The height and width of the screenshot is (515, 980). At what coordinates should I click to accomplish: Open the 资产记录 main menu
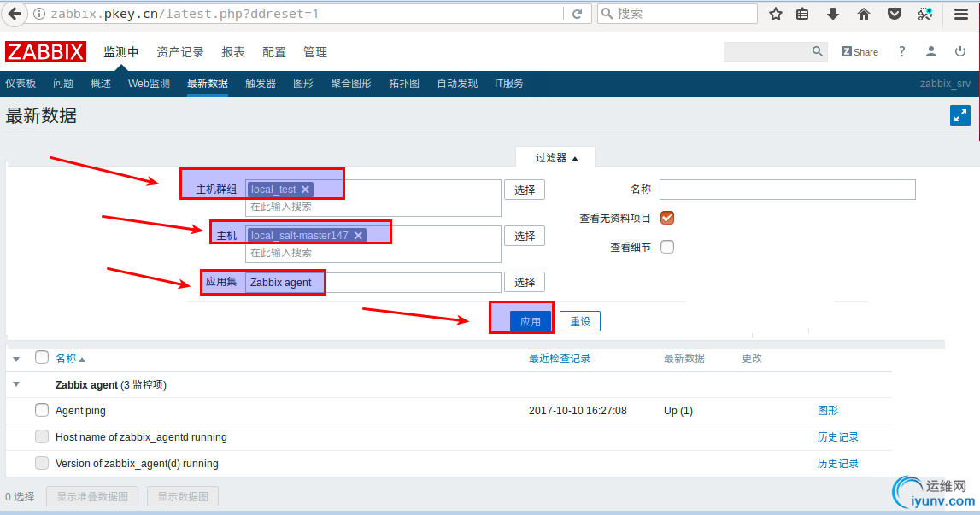click(x=180, y=52)
